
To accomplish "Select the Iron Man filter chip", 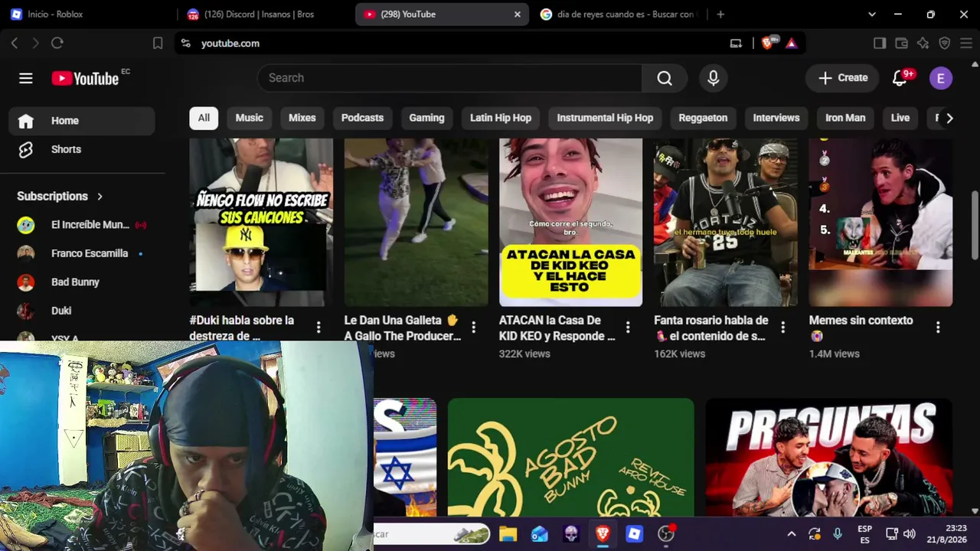I will (845, 118).
